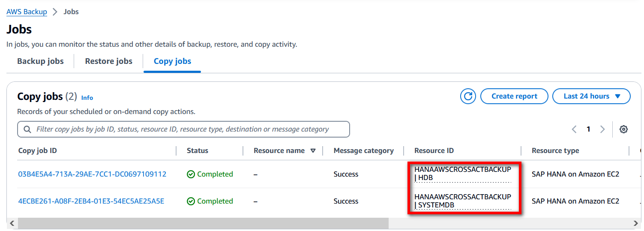Screen dimensions: 644x231
Task: Click Completed status text for 4ECBE261
Action: [x=215, y=201]
